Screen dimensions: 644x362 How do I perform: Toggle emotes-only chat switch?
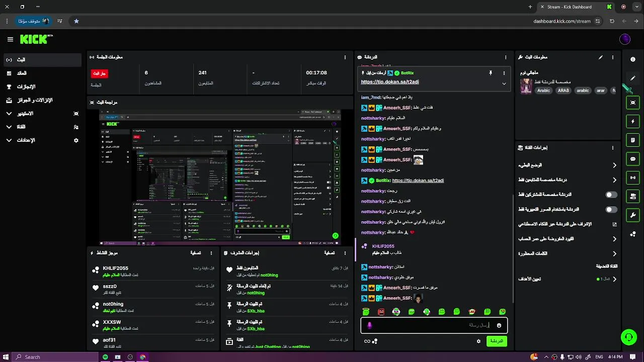611,209
